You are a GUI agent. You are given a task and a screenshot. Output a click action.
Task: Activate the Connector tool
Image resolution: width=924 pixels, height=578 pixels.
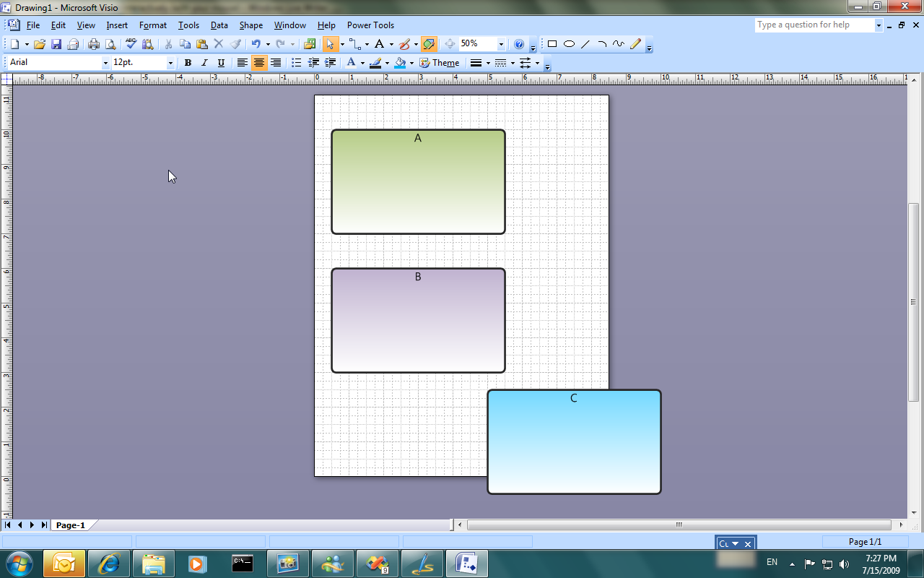click(x=354, y=44)
